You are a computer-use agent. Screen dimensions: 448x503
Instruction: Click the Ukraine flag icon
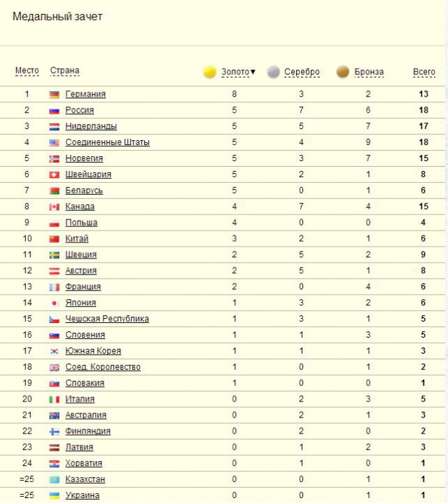[x=54, y=495]
